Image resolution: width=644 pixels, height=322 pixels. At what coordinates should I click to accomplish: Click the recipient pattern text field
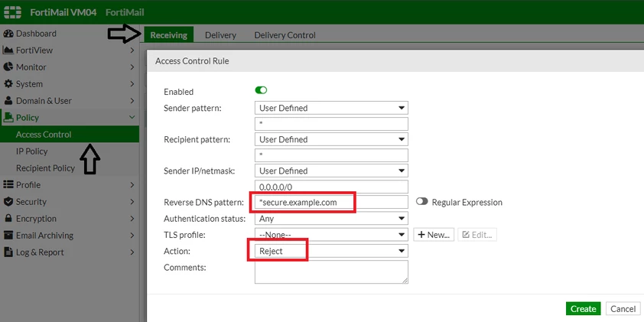tap(331, 154)
